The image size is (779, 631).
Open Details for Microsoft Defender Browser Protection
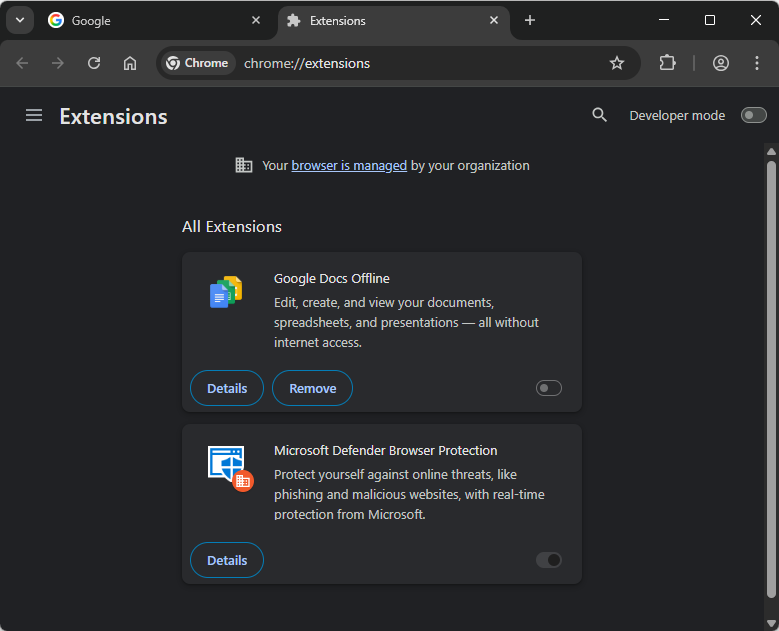[x=227, y=560]
